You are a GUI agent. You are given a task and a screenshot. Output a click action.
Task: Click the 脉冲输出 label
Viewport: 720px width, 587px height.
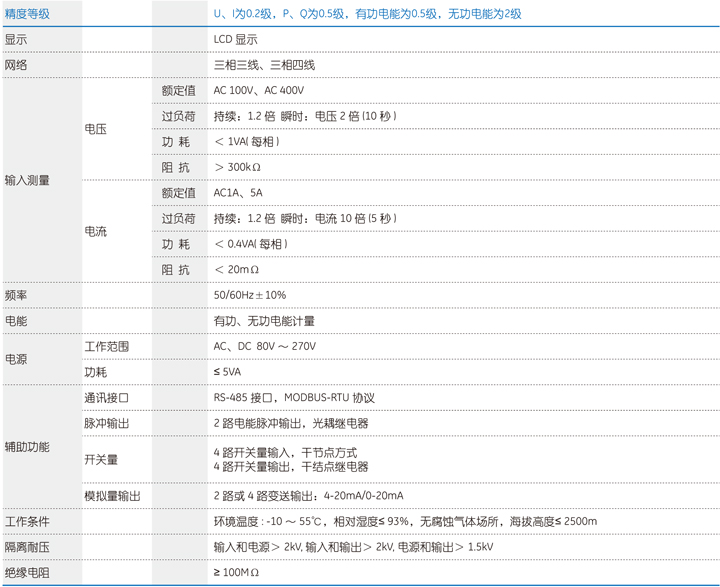click(107, 423)
